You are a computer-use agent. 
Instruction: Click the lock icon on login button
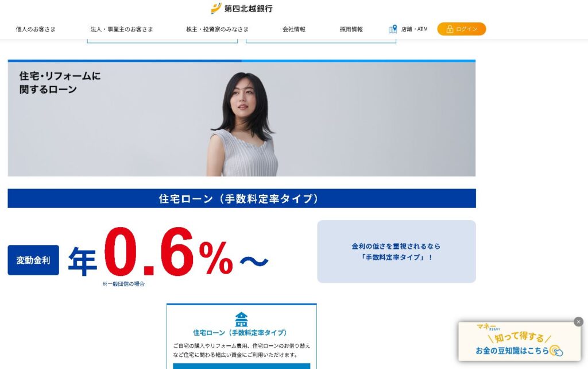point(450,29)
